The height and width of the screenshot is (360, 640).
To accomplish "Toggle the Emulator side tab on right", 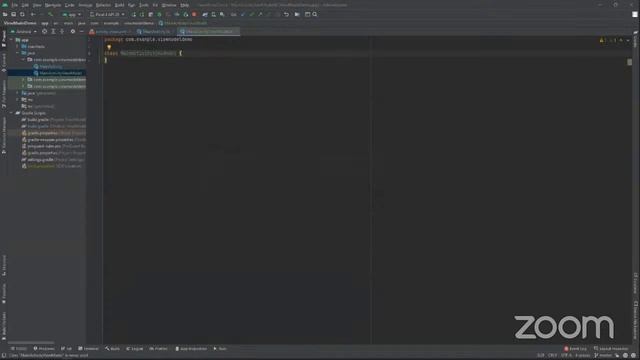I will tap(636, 283).
